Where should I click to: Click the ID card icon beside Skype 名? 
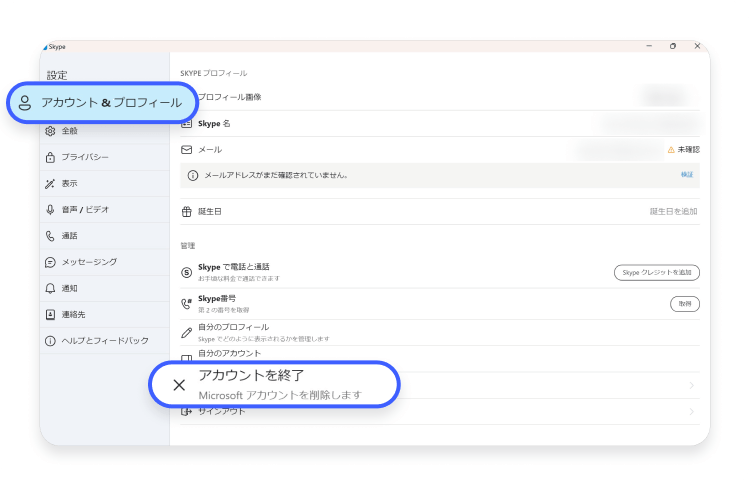pyautogui.click(x=186, y=124)
